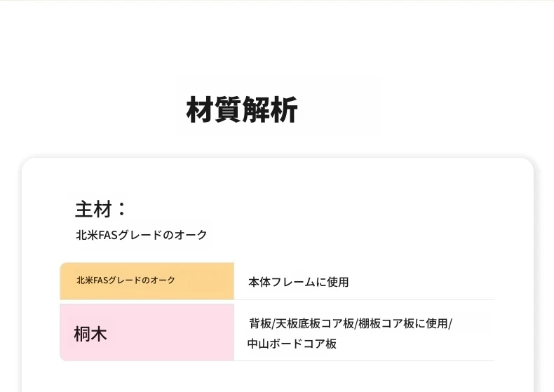Select the orange 北米FASグレードのオーク table cell

click(147, 281)
